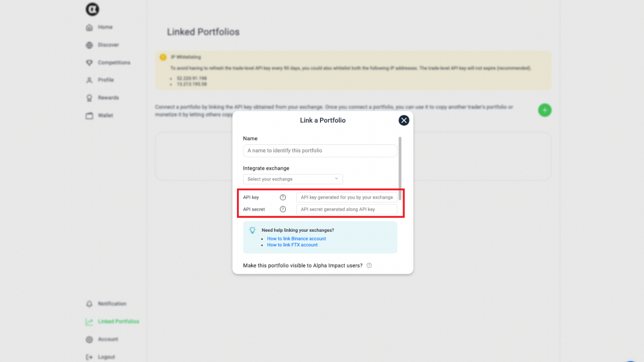Click the portfolio visibility help icon

369,265
